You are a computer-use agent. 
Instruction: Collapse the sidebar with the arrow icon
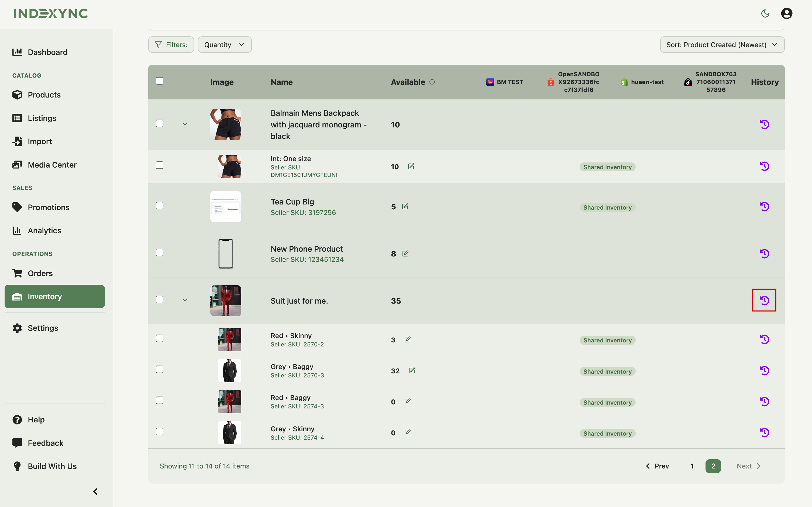click(95, 492)
